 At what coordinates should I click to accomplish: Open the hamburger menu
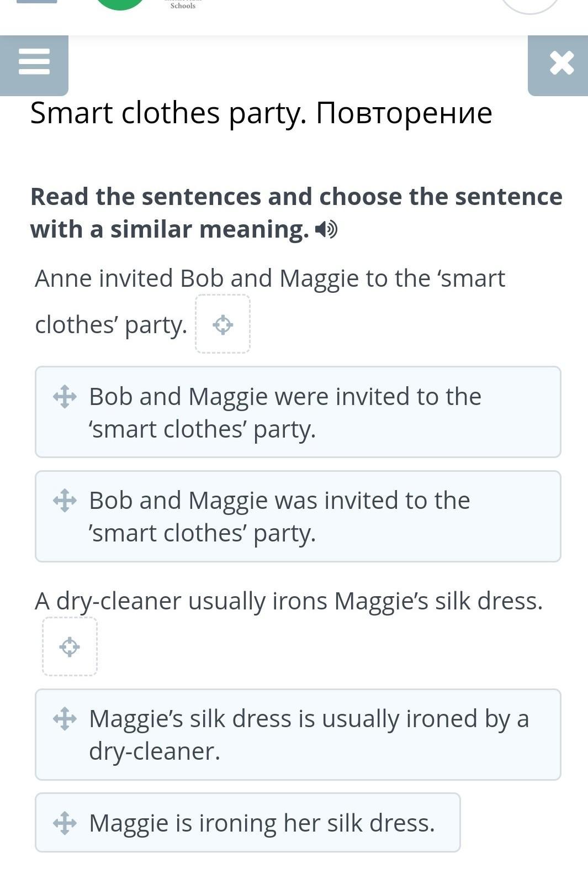pyautogui.click(x=34, y=62)
